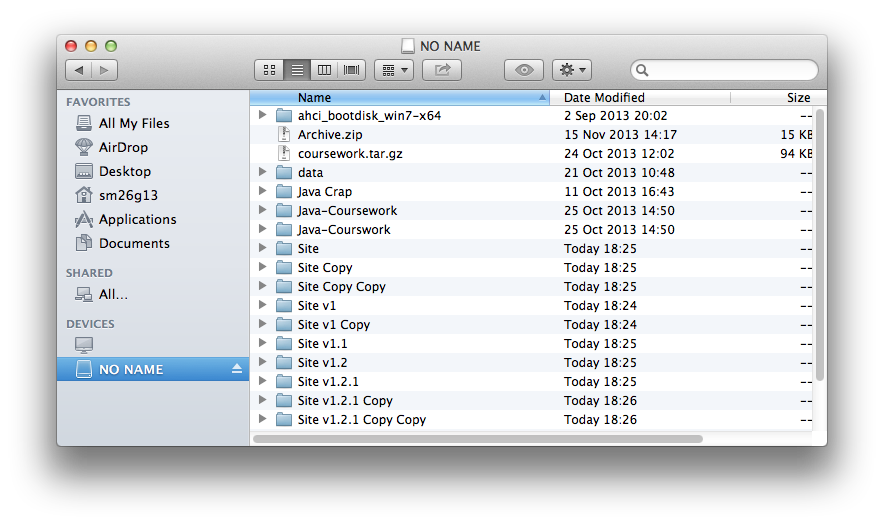
Task: Expand the Java-Courswork folder
Action: (x=262, y=229)
